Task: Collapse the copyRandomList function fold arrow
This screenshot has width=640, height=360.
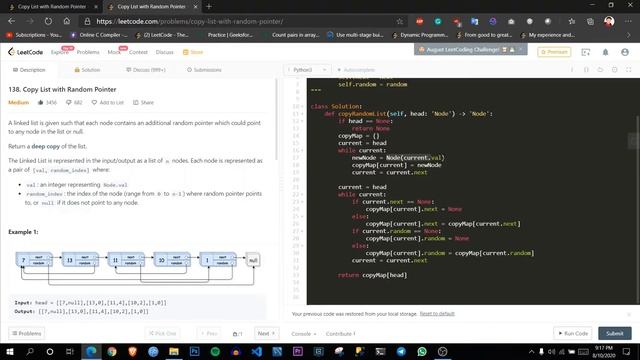Action: click(302, 114)
